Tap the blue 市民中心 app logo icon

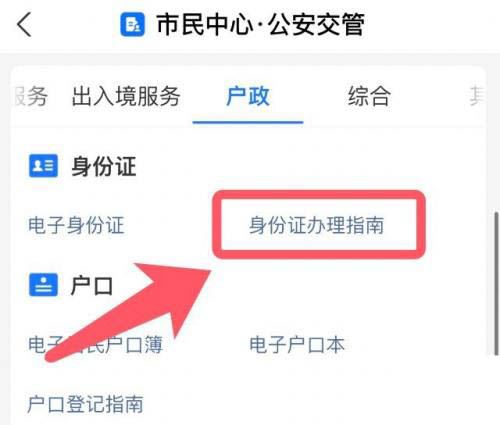coord(133,24)
